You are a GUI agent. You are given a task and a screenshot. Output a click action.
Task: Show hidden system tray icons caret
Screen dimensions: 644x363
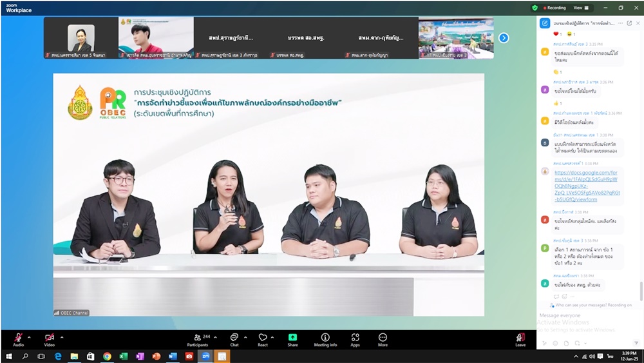[576, 357]
